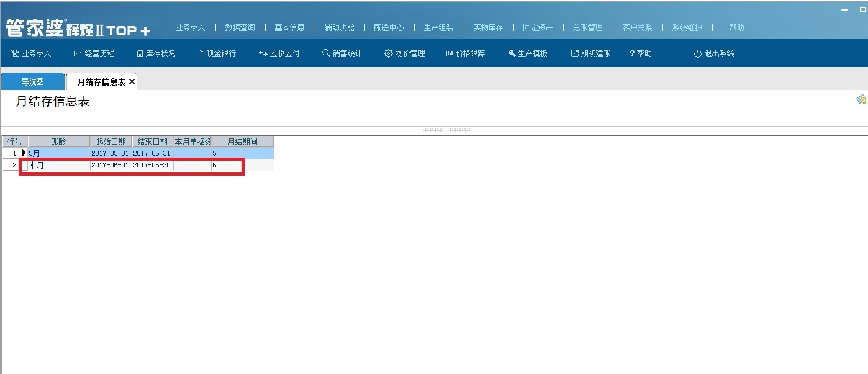Open 生产模板 wrench icon shortcut

(528, 54)
